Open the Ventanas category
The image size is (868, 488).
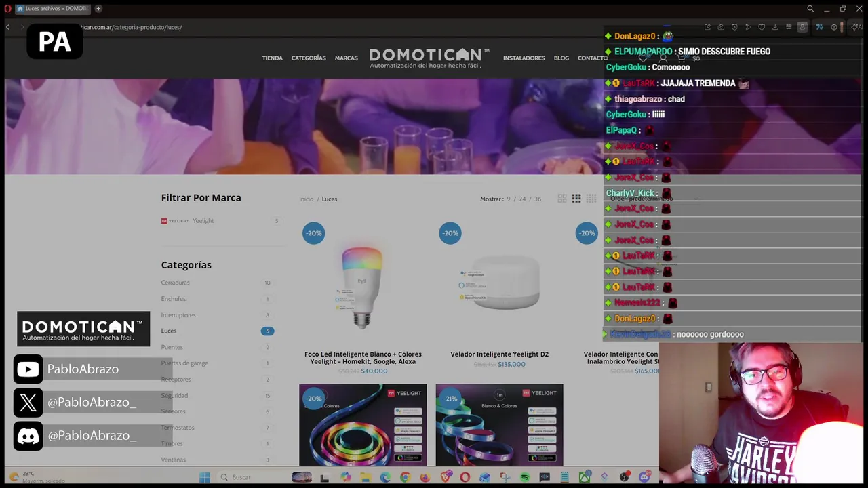pyautogui.click(x=173, y=460)
